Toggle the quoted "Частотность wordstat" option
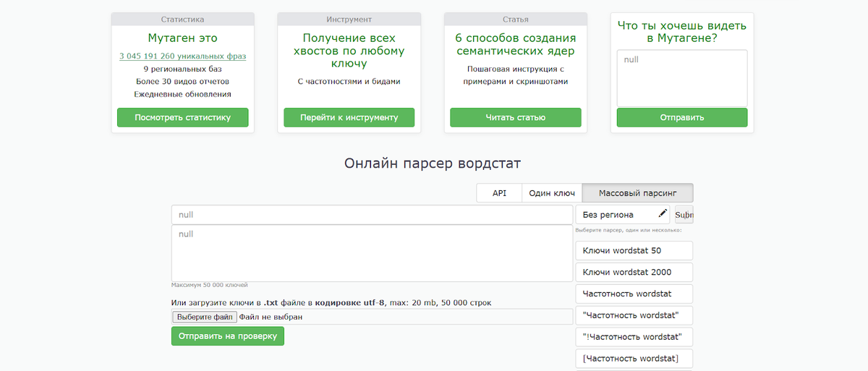 click(x=634, y=315)
